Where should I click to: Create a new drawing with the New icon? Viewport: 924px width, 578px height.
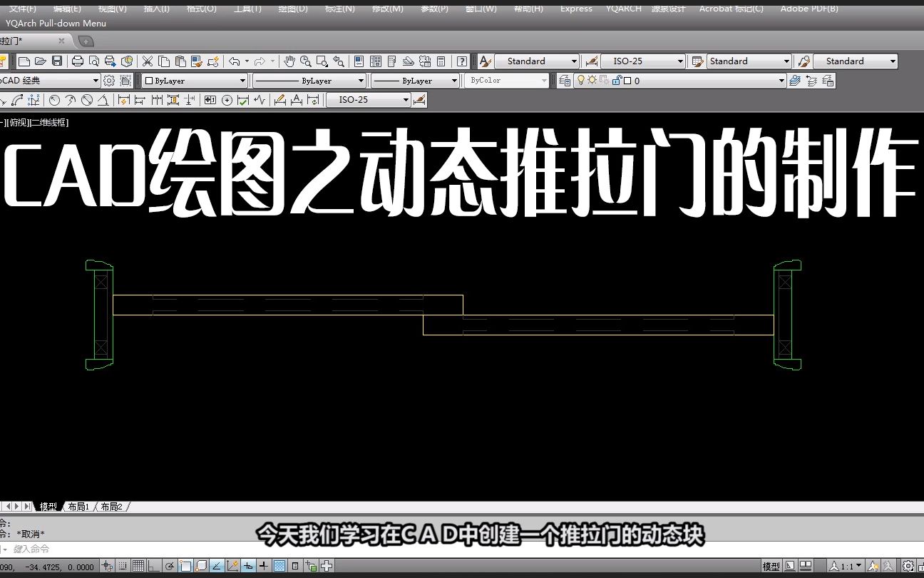(24, 61)
